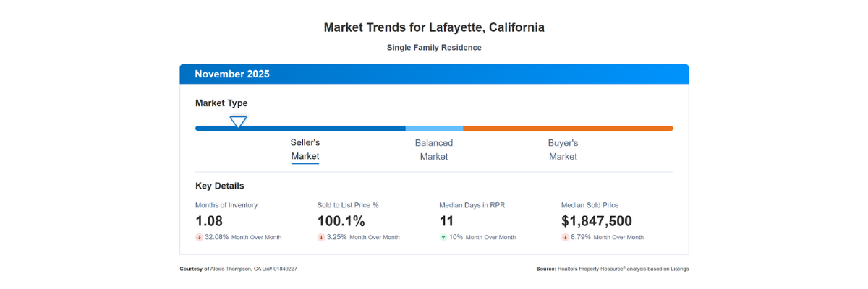Click the Alexis Thompson courtesy credit
This screenshot has width=868, height=289.
[239, 269]
